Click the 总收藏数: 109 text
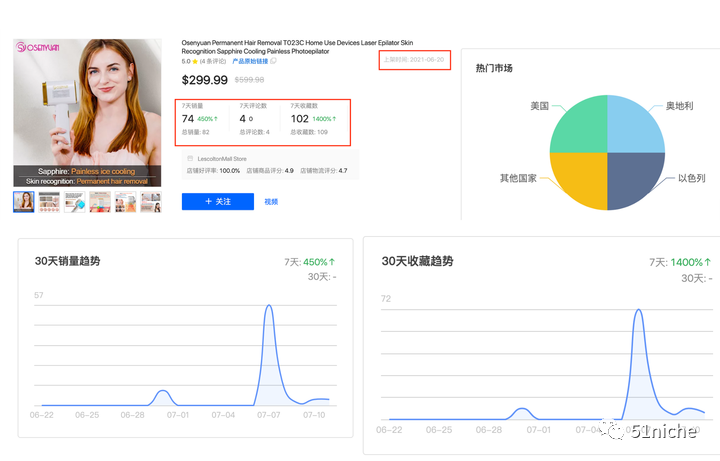 tap(309, 132)
